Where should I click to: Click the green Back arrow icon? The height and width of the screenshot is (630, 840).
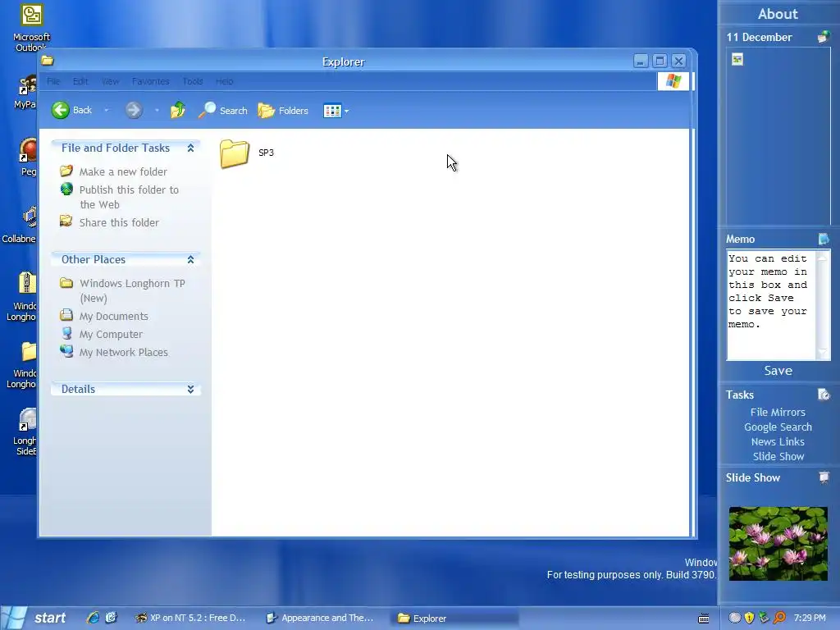[61, 111]
